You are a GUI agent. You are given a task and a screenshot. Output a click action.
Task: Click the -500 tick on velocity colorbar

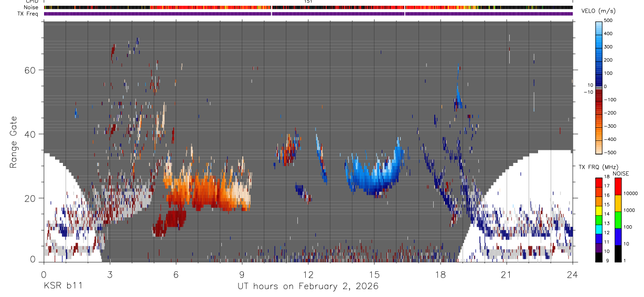[611, 153]
